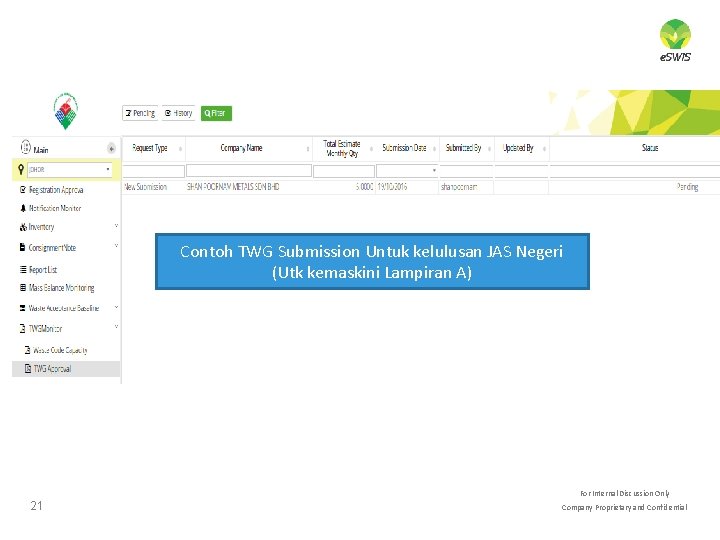The width and height of the screenshot is (720, 540).
Task: Click the green Filter button
Action: [x=216, y=113]
